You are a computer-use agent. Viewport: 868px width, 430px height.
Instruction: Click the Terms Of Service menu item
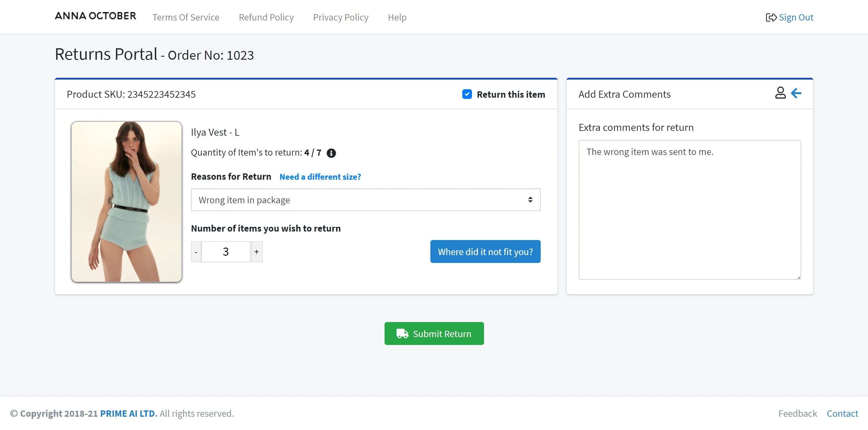pos(185,17)
